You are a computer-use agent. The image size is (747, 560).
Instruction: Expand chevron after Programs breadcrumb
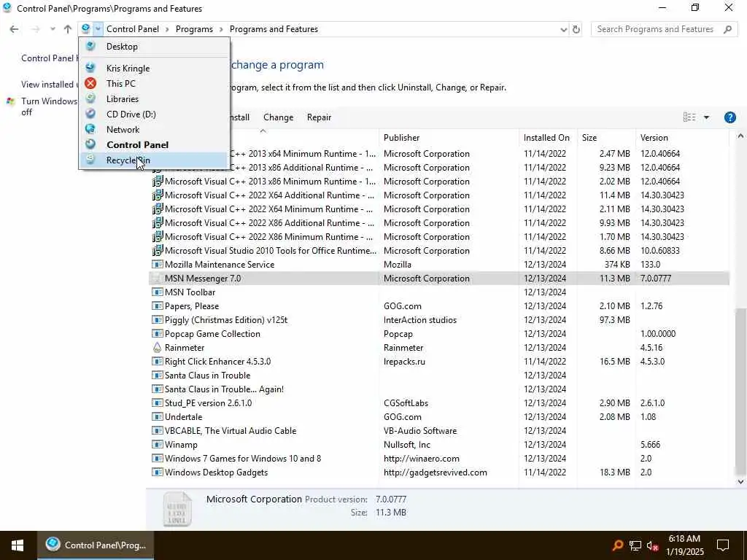coord(222,29)
